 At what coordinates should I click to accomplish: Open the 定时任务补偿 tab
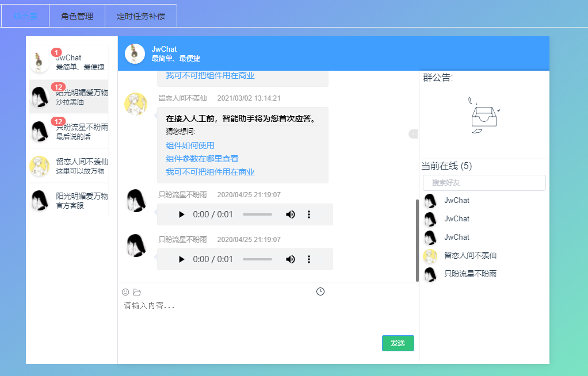pyautogui.click(x=140, y=16)
